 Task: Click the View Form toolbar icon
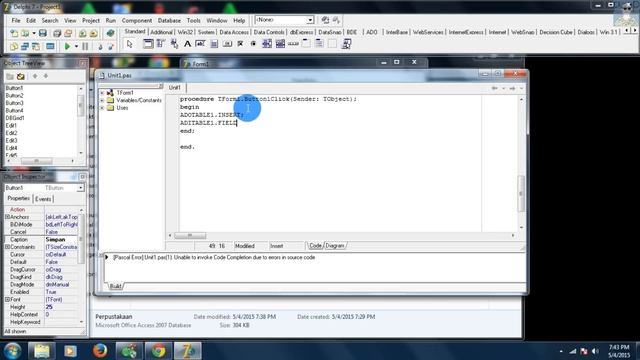pyautogui.click(x=25, y=47)
